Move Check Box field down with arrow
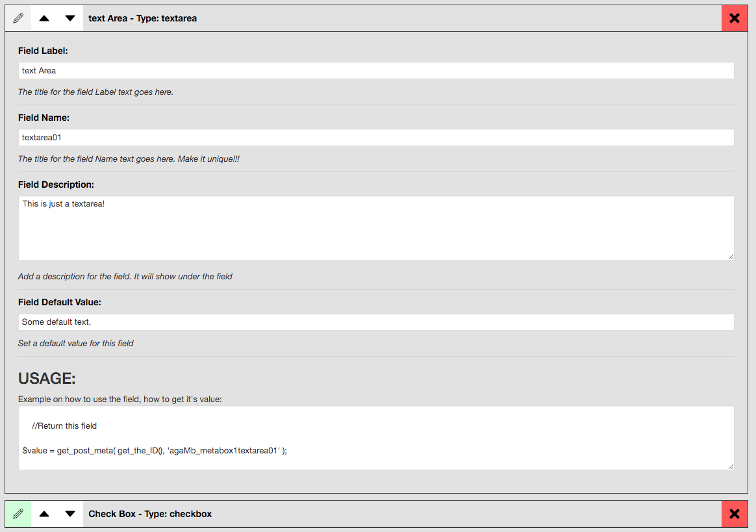The image size is (756, 532). coord(70,514)
